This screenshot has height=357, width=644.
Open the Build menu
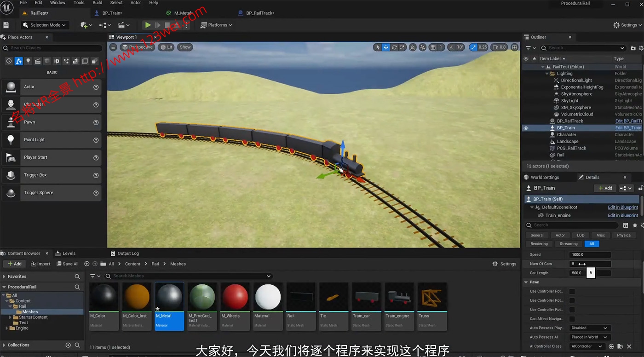pos(97,3)
